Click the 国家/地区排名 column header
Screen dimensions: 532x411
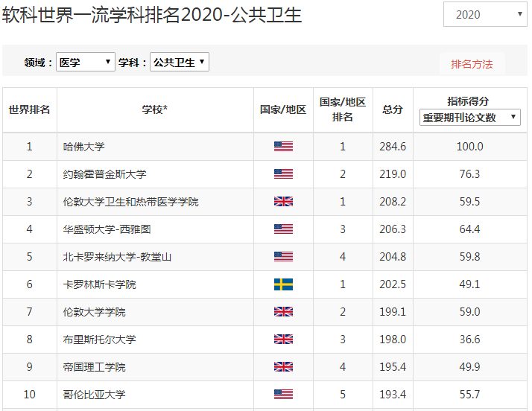point(343,109)
